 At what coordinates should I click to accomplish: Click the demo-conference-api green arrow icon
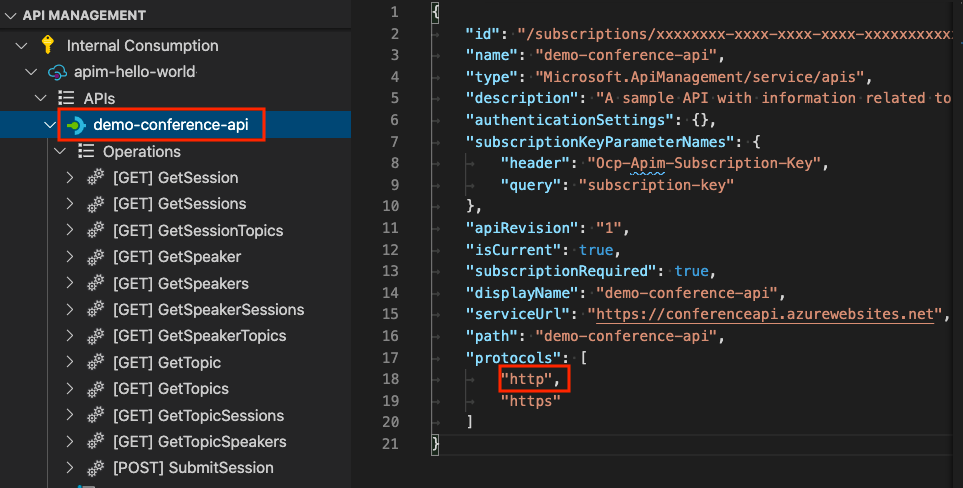click(x=75, y=125)
